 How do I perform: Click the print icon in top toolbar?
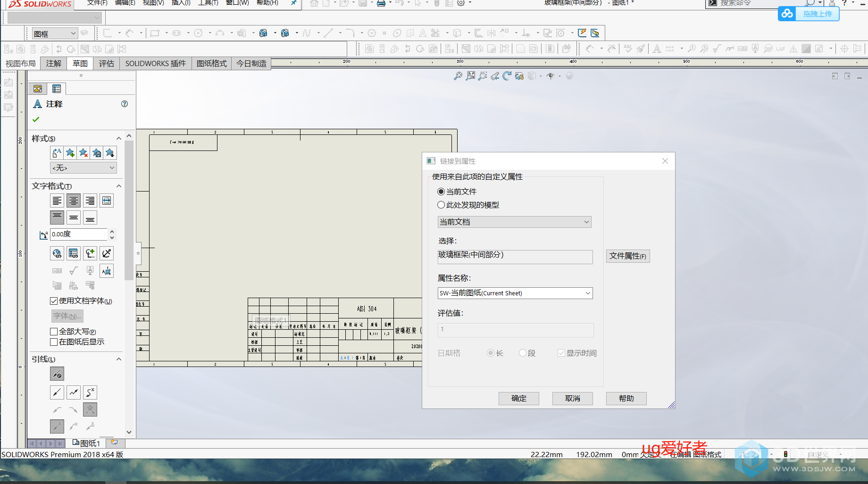pos(381,3)
